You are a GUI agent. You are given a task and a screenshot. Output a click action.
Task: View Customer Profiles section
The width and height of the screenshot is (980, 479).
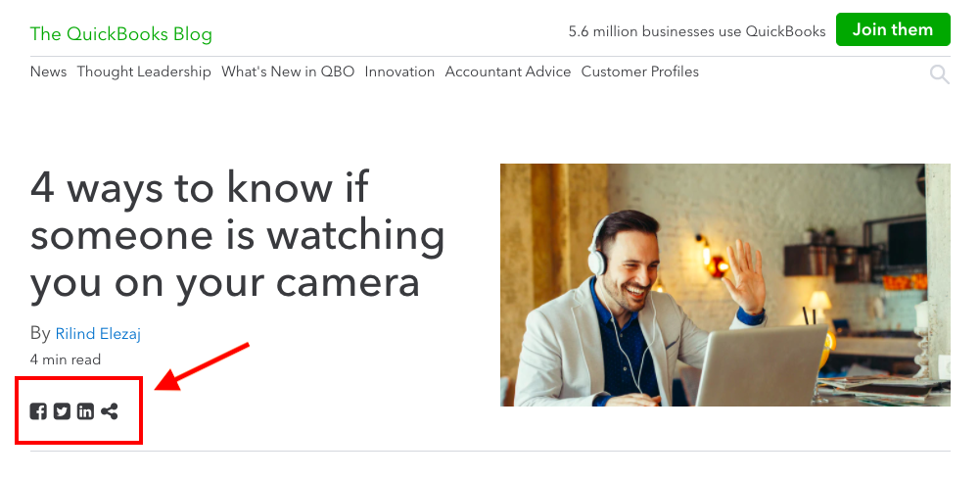point(640,72)
